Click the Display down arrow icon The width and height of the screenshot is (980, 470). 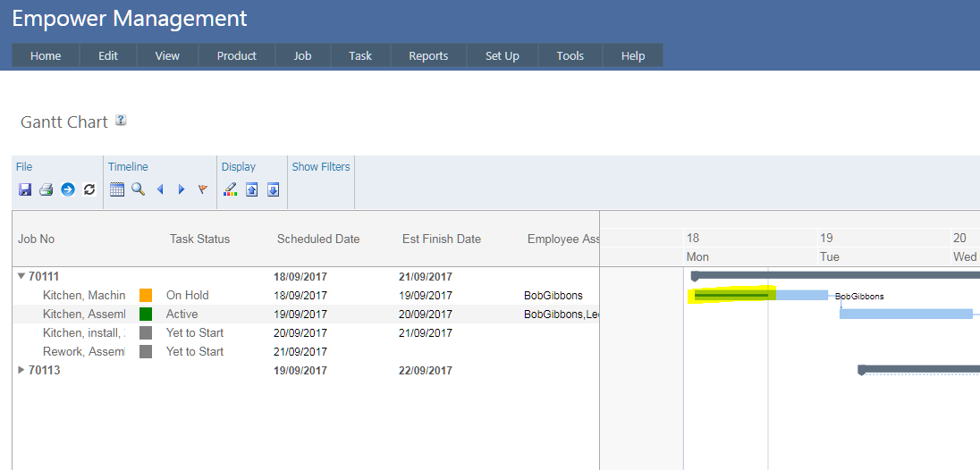274,189
